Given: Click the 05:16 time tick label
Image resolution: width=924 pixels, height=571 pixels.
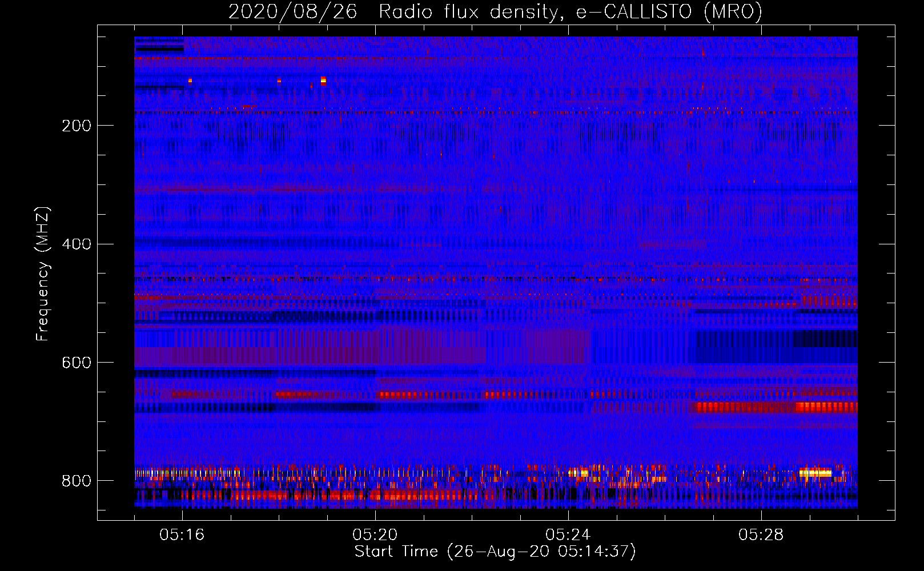Looking at the screenshot, I should (182, 535).
